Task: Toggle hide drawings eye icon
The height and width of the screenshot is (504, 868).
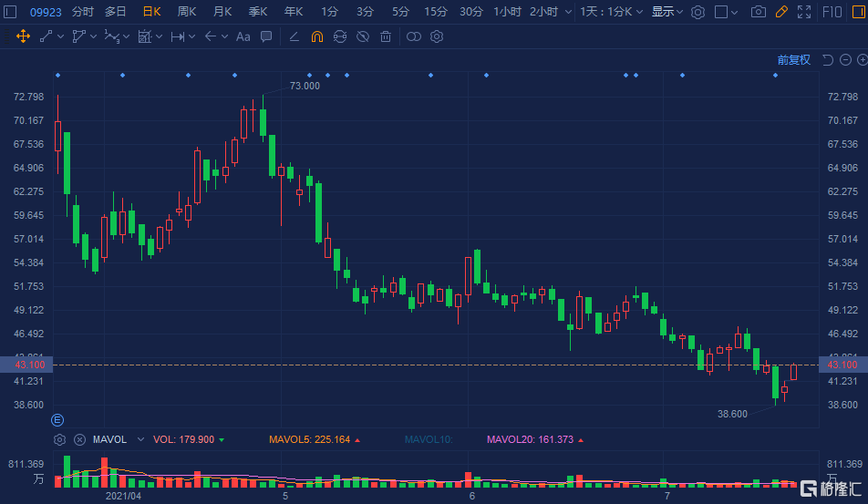Action: (363, 36)
